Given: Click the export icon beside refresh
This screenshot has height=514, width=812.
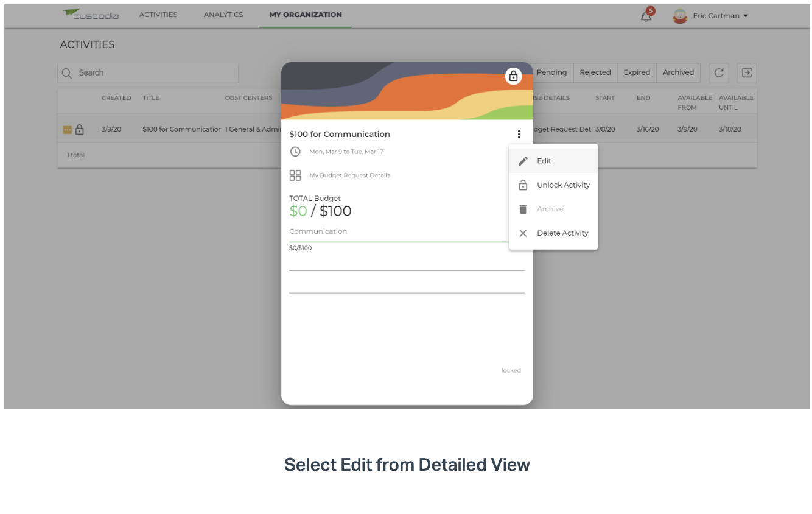Looking at the screenshot, I should [747, 73].
